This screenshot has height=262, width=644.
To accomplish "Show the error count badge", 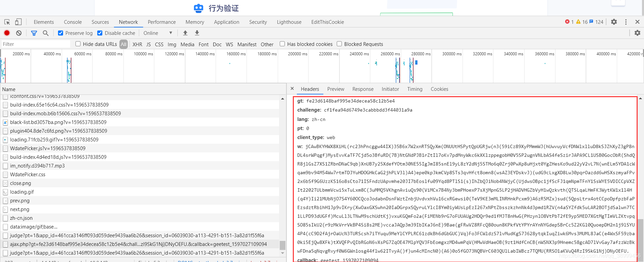I will click(569, 22).
